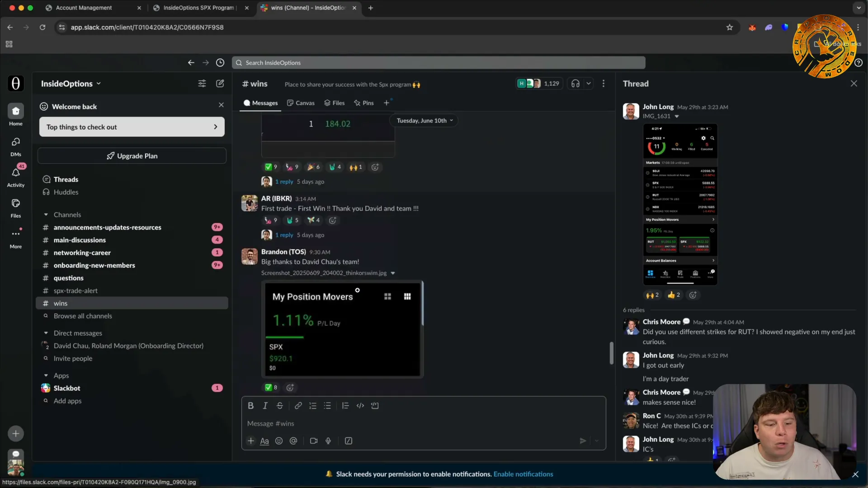Open slash shortcuts in composer
Screen dimensions: 868x488
tap(349, 441)
